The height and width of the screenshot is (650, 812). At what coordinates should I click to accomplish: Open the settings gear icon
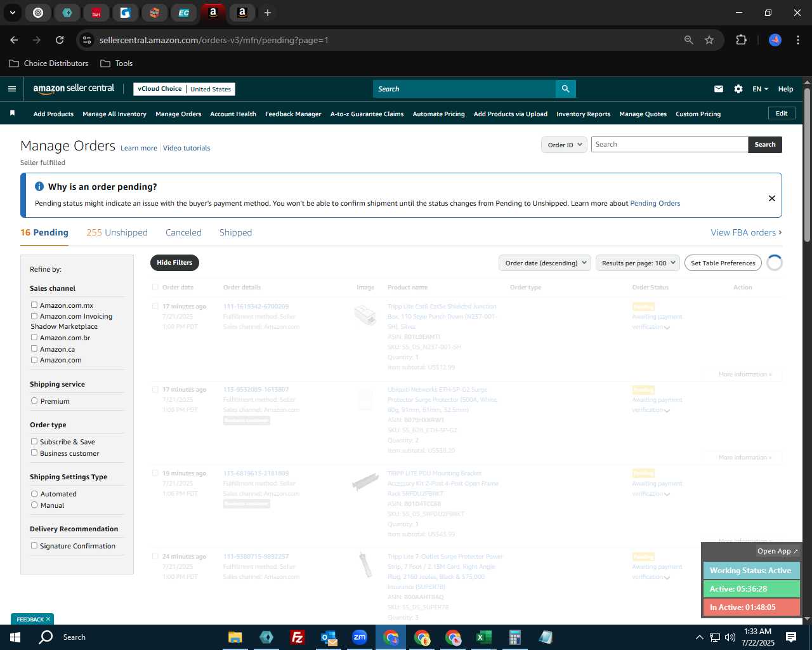point(738,89)
